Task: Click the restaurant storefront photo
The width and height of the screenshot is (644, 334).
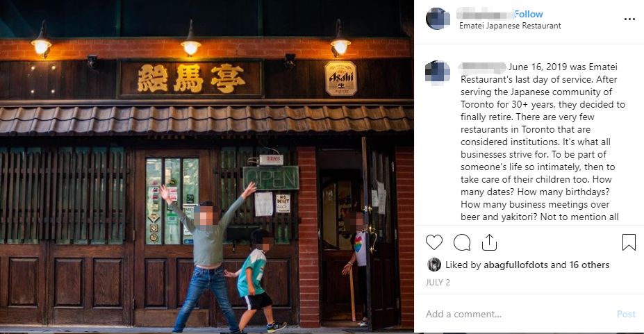Action: click(x=206, y=166)
